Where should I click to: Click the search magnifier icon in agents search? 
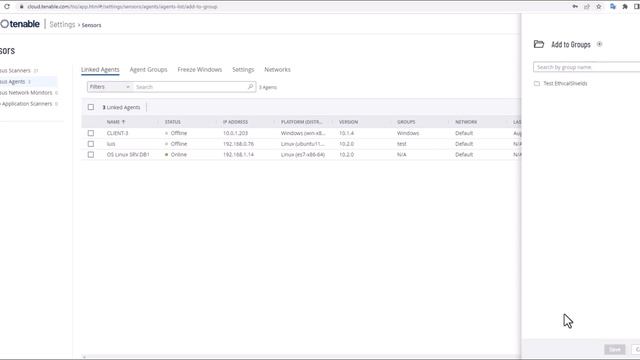click(x=251, y=87)
